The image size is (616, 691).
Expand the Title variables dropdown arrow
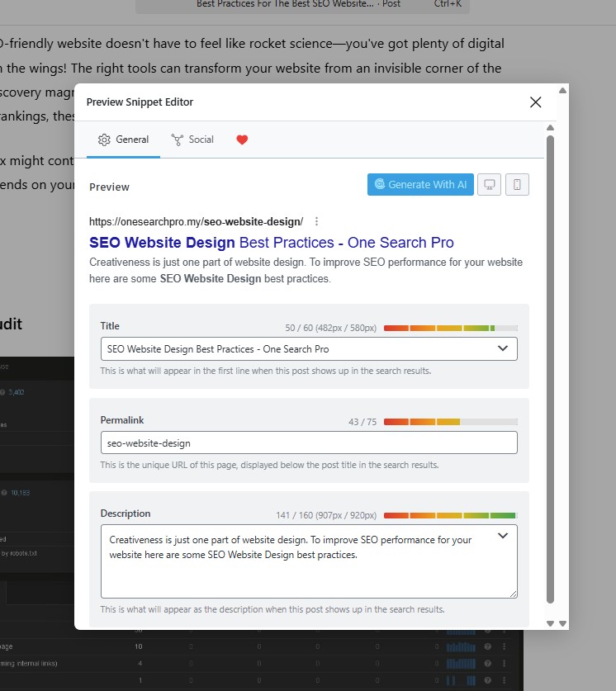(x=503, y=348)
